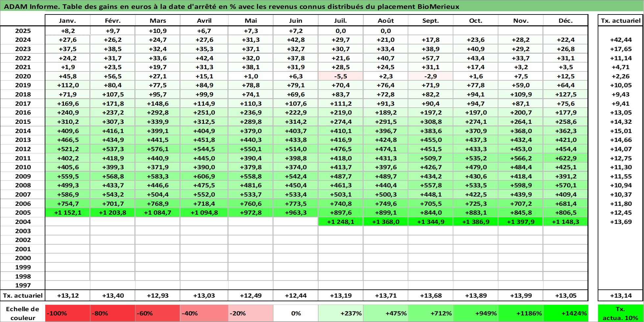Click the cell +57,7

tap(430, 58)
